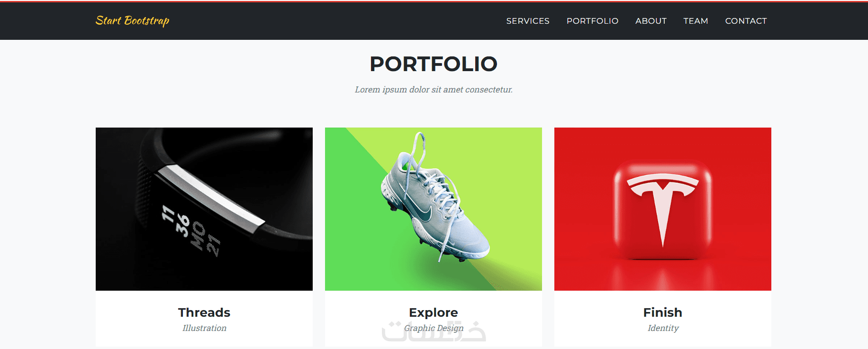The height and width of the screenshot is (349, 868).
Task: Open the Contact nav link
Action: click(746, 21)
